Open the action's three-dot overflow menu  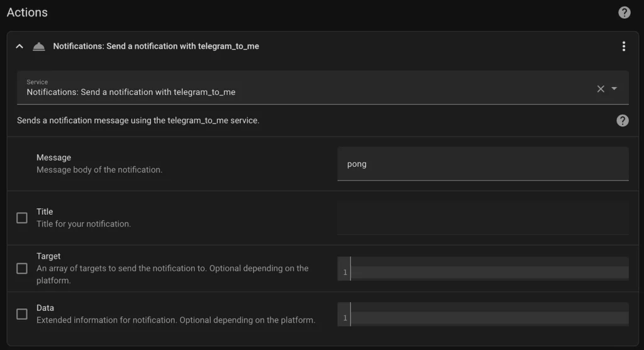click(623, 47)
